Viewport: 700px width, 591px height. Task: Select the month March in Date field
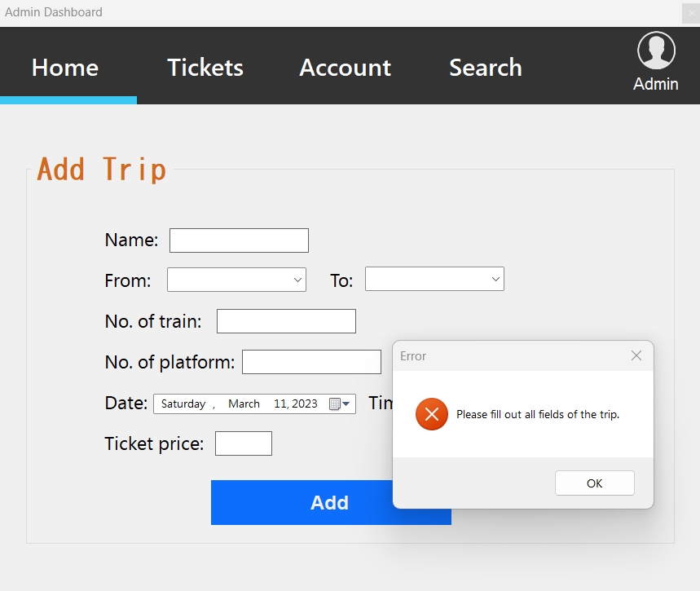point(244,404)
